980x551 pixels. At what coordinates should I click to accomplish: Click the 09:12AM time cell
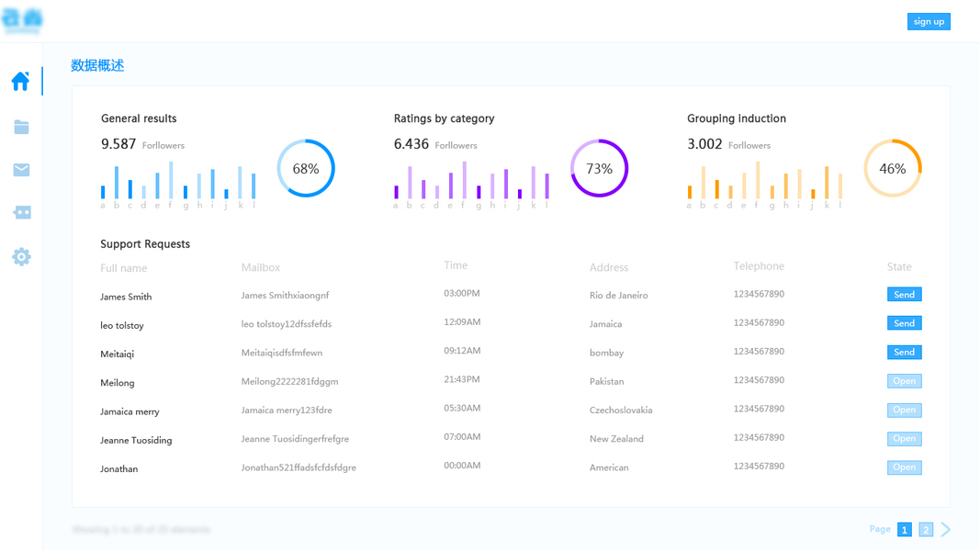pos(462,351)
